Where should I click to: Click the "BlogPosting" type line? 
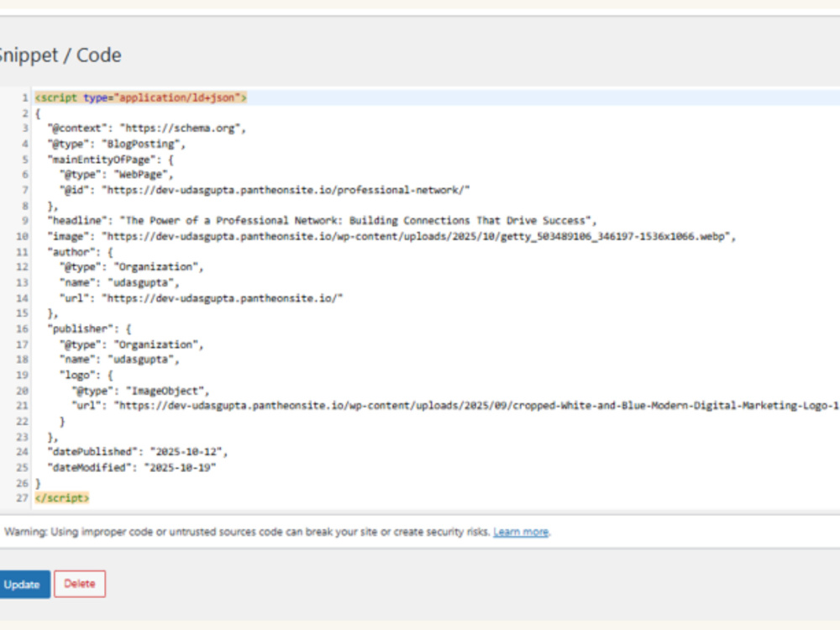click(116, 144)
